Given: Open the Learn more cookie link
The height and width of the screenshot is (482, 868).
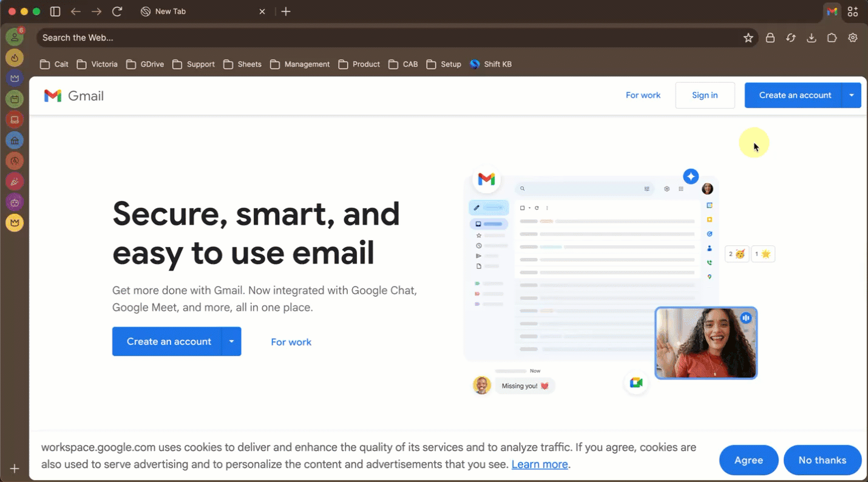Looking at the screenshot, I should coord(540,464).
